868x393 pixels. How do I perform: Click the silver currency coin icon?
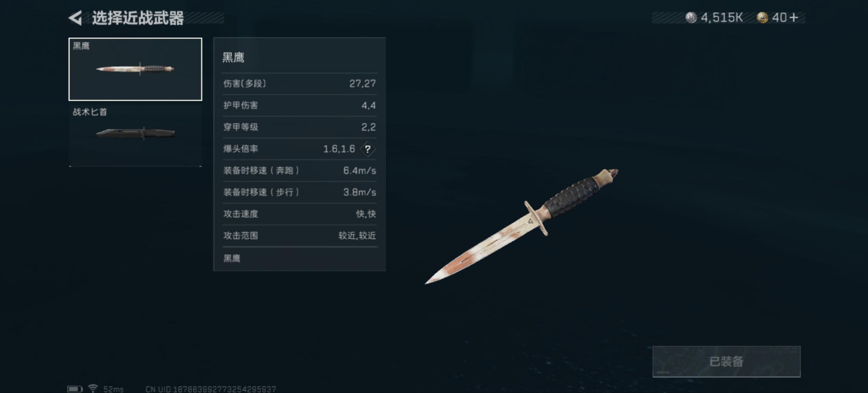691,18
